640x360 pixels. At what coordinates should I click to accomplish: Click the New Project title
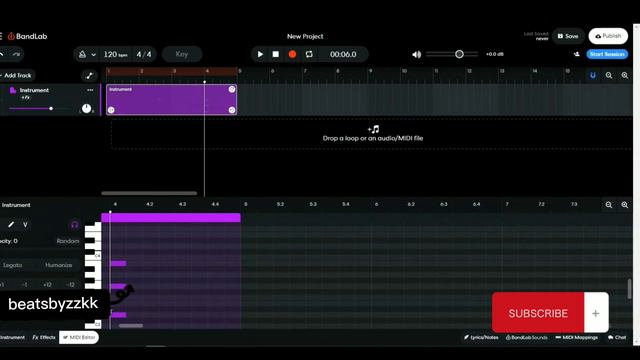tap(305, 36)
